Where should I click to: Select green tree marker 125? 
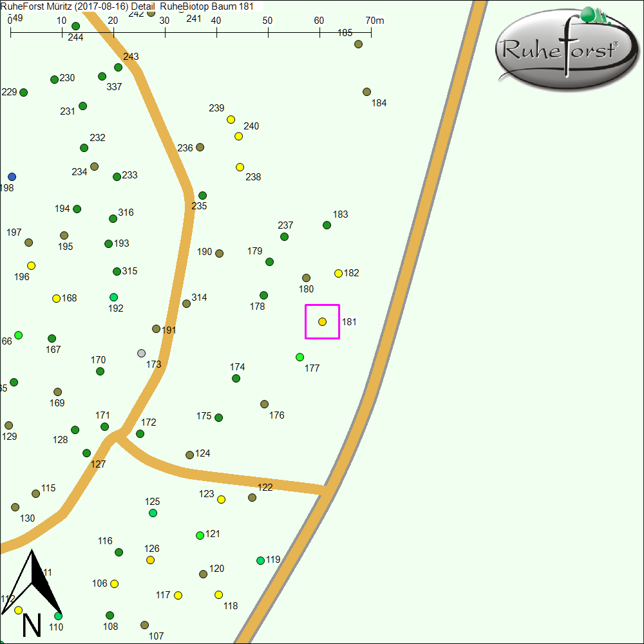tap(153, 513)
